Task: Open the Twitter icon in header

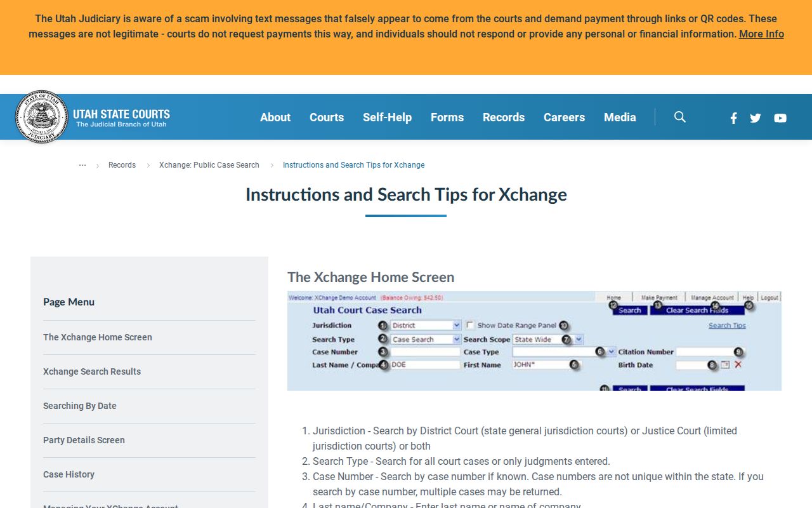Action: (756, 118)
